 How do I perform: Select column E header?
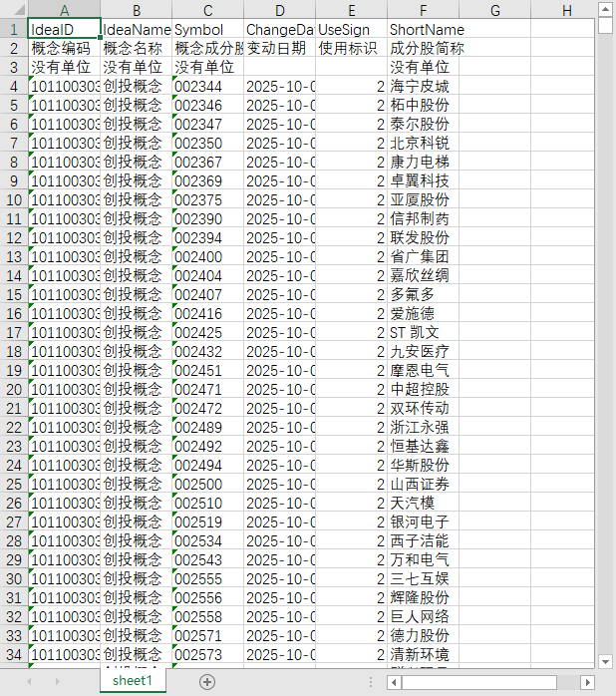352,10
